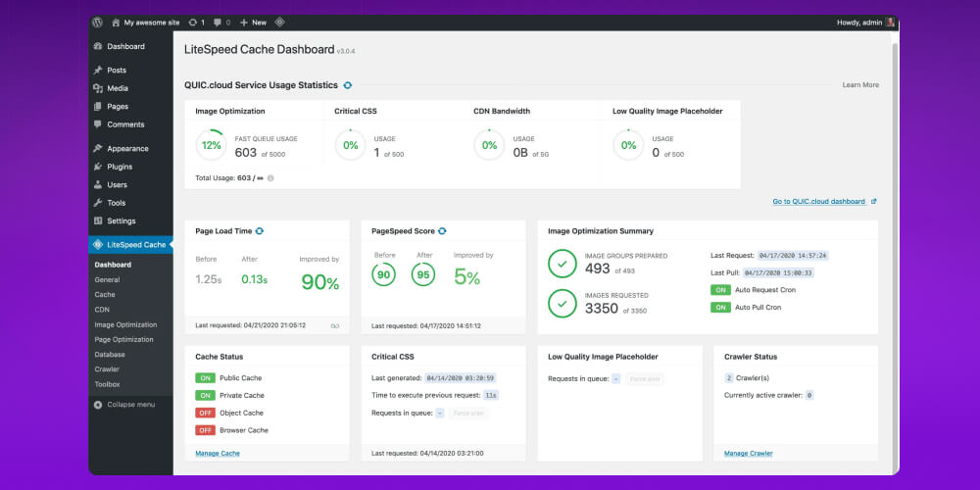Click the Page Load Time refresh icon
This screenshot has width=980, height=490.
point(260,231)
